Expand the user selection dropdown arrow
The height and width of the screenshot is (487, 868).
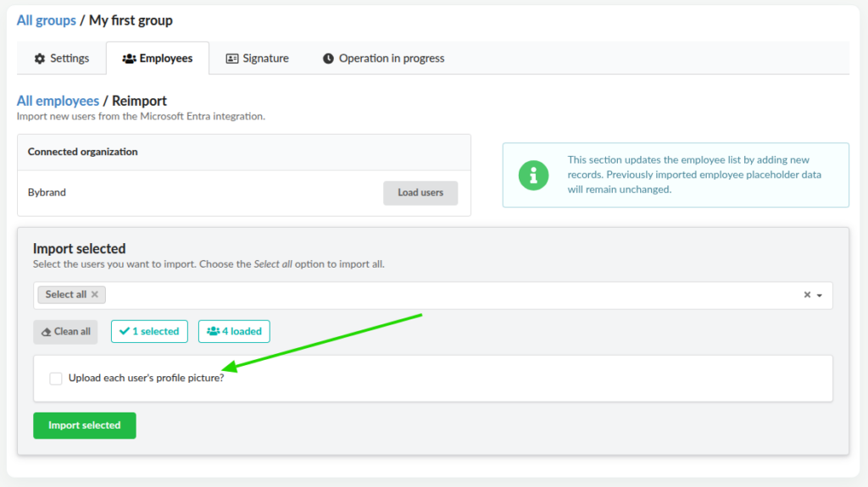pyautogui.click(x=820, y=296)
